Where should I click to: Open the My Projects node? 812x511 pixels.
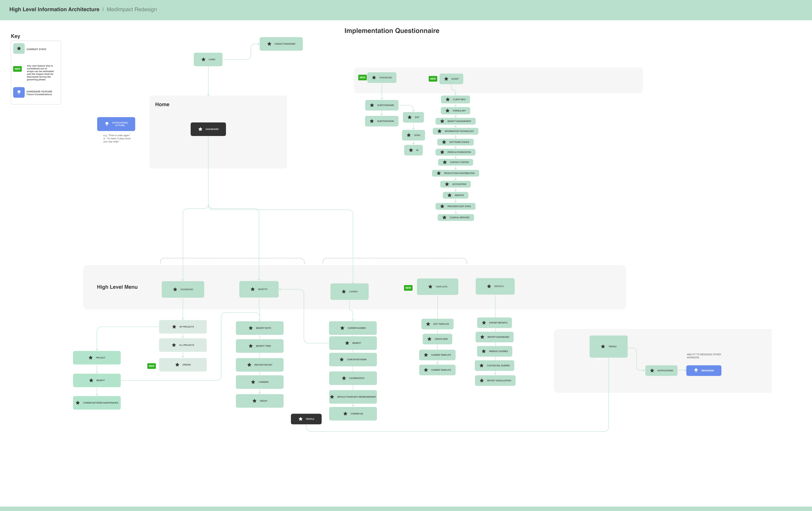(183, 327)
